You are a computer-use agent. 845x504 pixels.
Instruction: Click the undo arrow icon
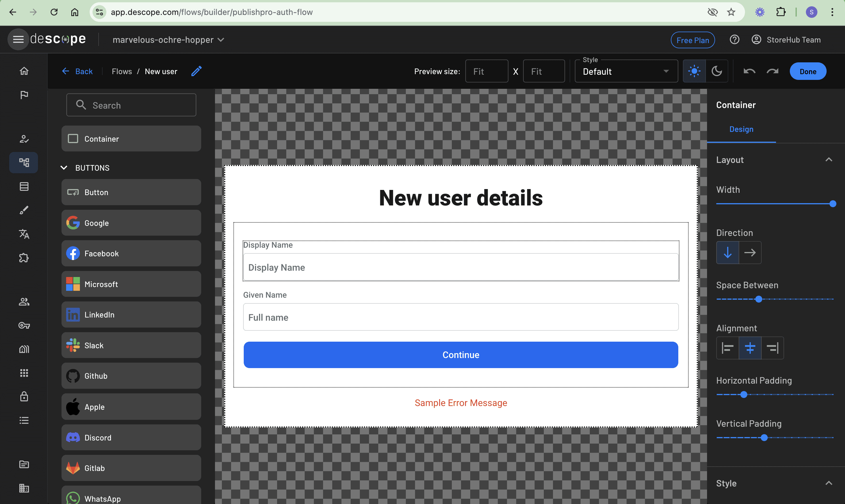(749, 71)
